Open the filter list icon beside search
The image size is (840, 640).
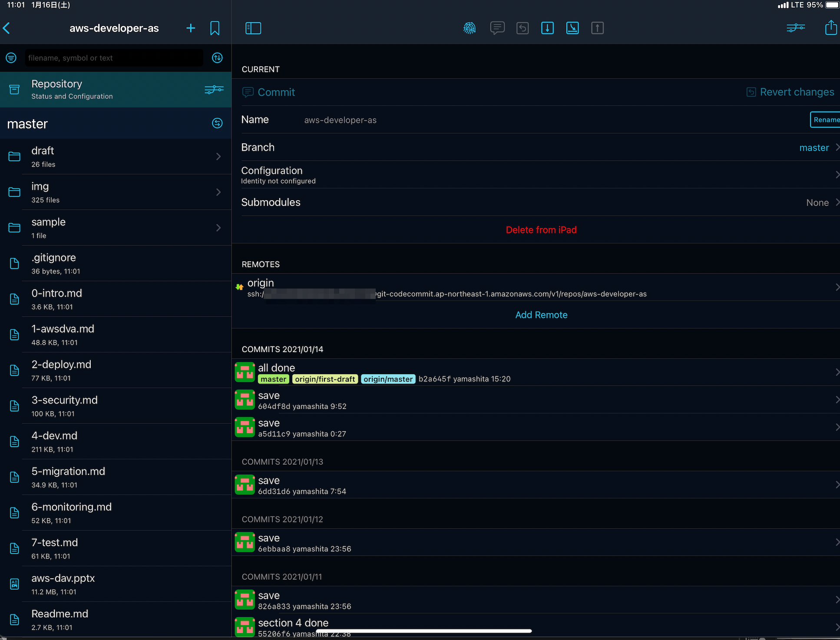tap(11, 58)
